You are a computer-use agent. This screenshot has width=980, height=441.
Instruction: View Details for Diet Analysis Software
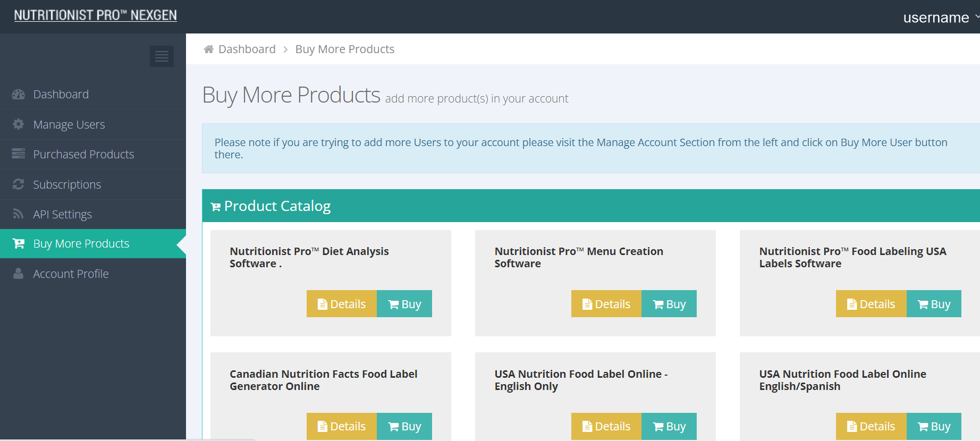342,304
